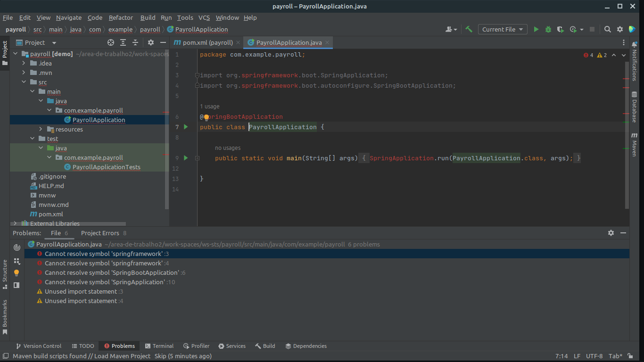
Task: Open the Current File run configuration dropdown
Action: click(502, 29)
